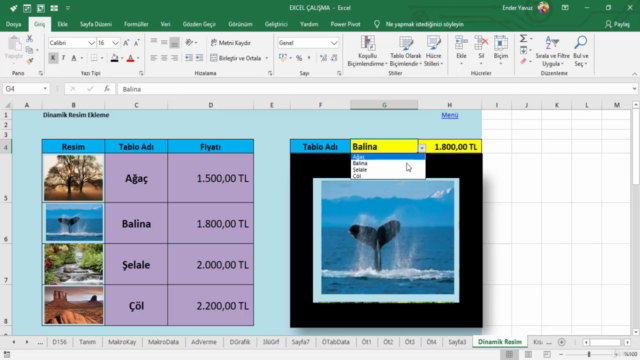This screenshot has height=360, width=640.
Task: Click the Menü hyperlink
Action: coord(449,115)
